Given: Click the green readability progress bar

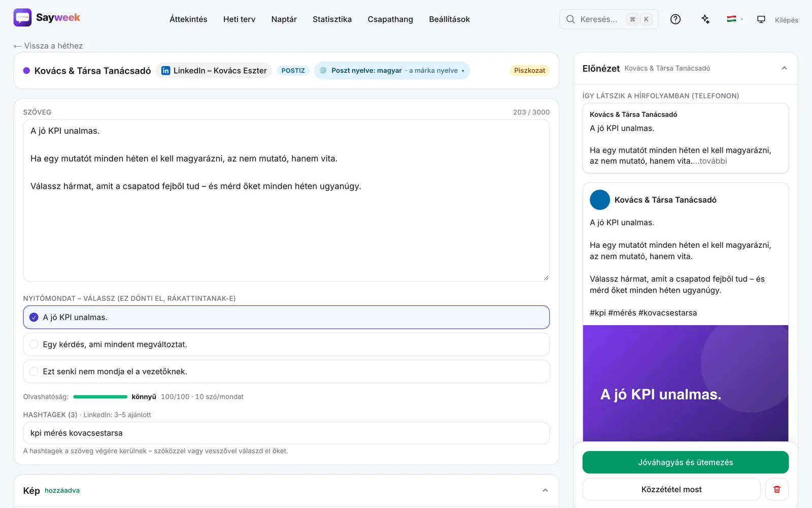Looking at the screenshot, I should 100,397.
